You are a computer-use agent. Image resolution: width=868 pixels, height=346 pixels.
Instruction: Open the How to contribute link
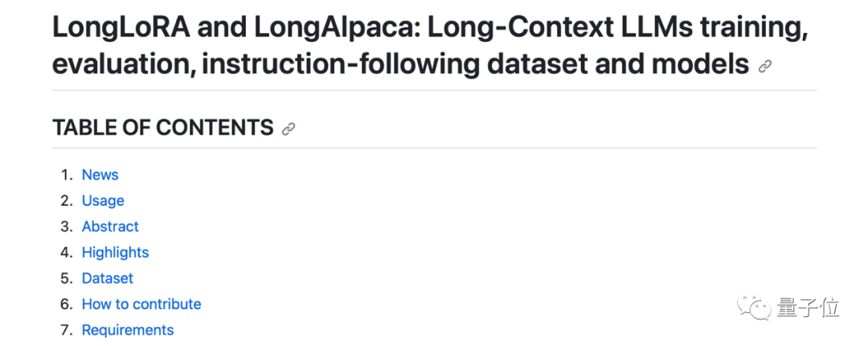click(141, 303)
